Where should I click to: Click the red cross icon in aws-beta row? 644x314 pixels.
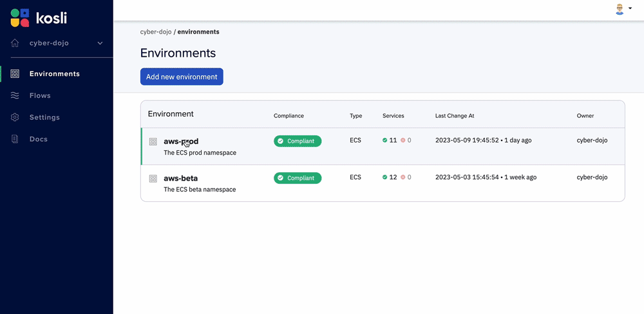(x=403, y=177)
